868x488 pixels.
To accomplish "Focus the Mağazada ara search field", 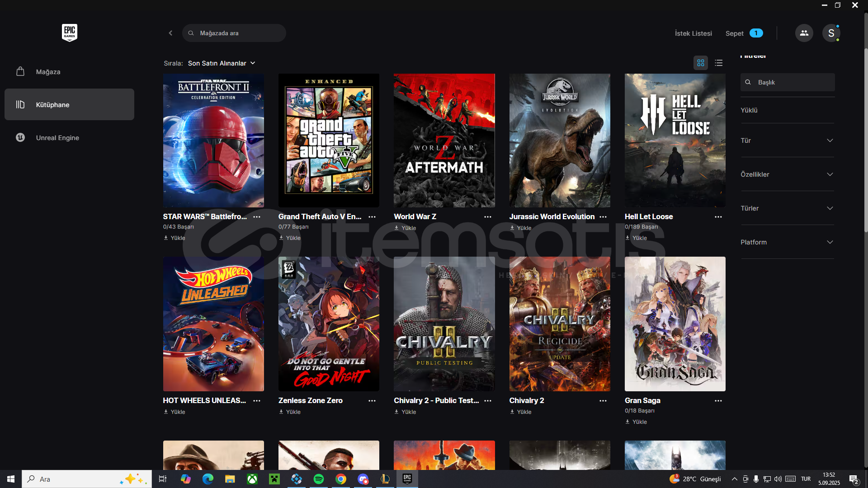I will point(234,33).
